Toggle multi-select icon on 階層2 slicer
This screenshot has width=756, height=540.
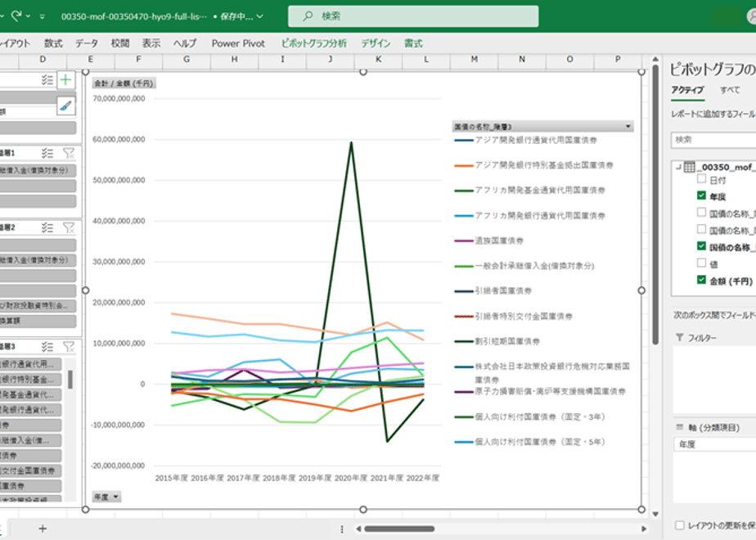[47, 227]
